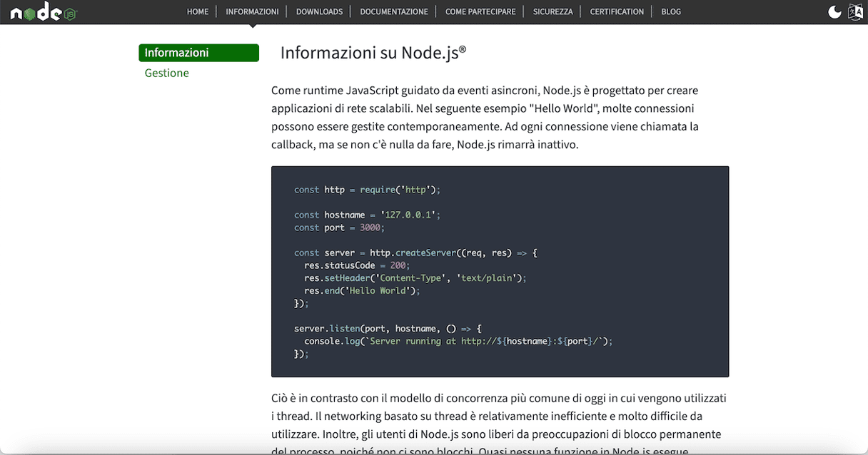Image resolution: width=868 pixels, height=455 pixels.
Task: Click the paragraph starting 'Come runtime JavaScript'
Action: point(485,118)
